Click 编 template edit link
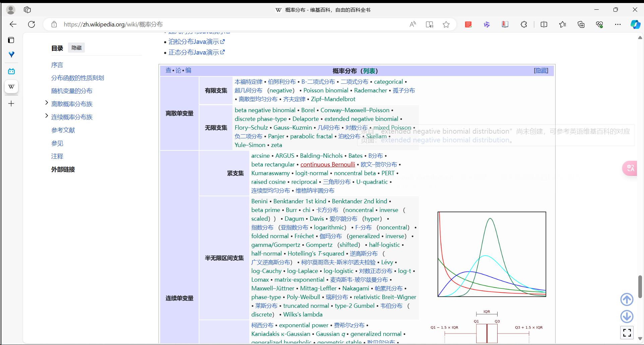Screen dimensions: 644x345 [x=188, y=70]
